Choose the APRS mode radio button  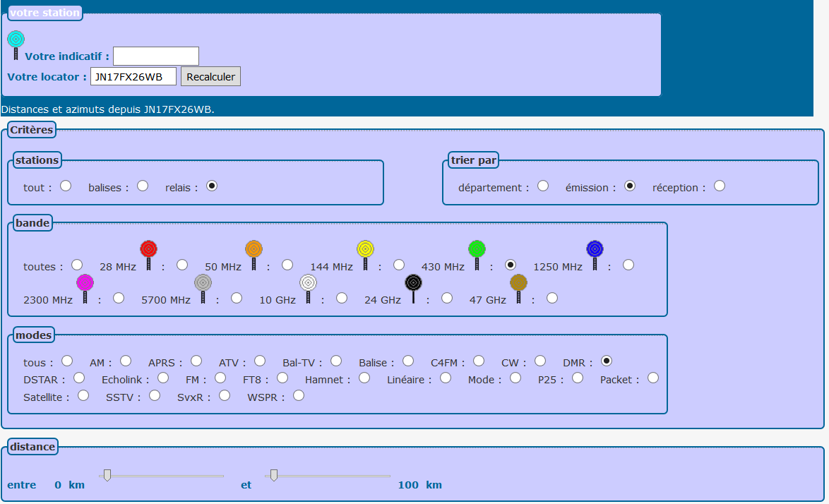click(196, 361)
